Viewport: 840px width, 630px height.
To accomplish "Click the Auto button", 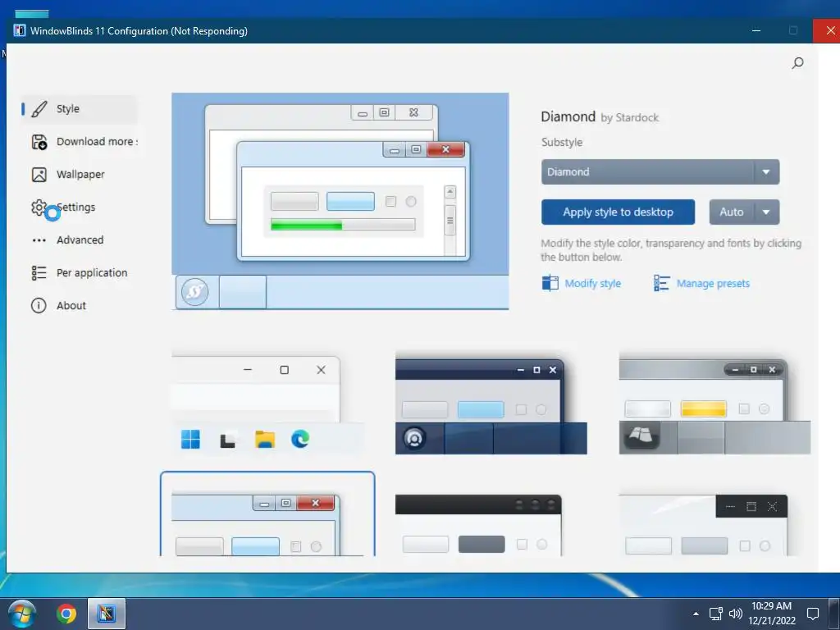I will click(x=731, y=212).
